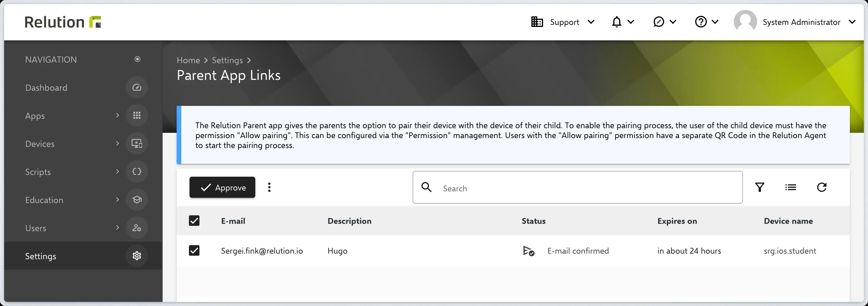Uncheck the select-all header checkbox
This screenshot has width=868, height=306.
click(194, 221)
